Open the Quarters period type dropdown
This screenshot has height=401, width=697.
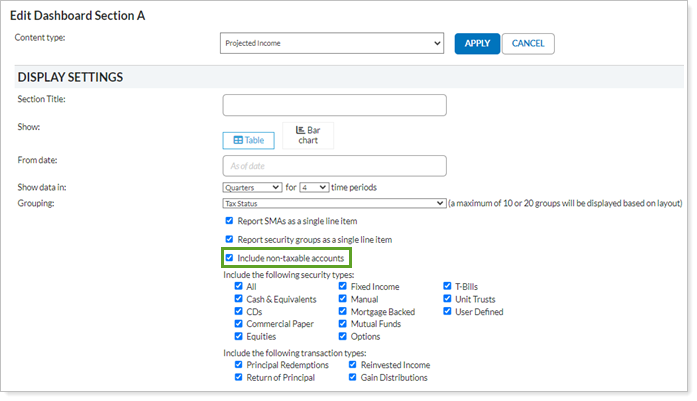(x=252, y=187)
